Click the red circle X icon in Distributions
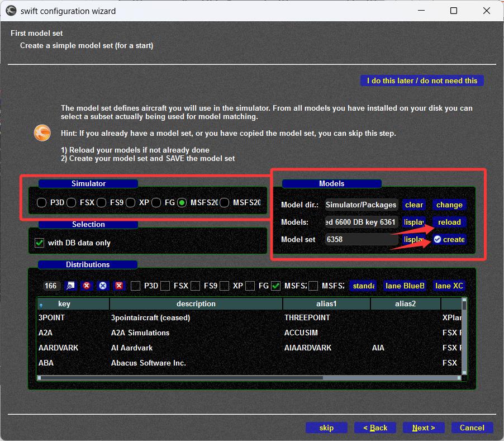 (87, 286)
